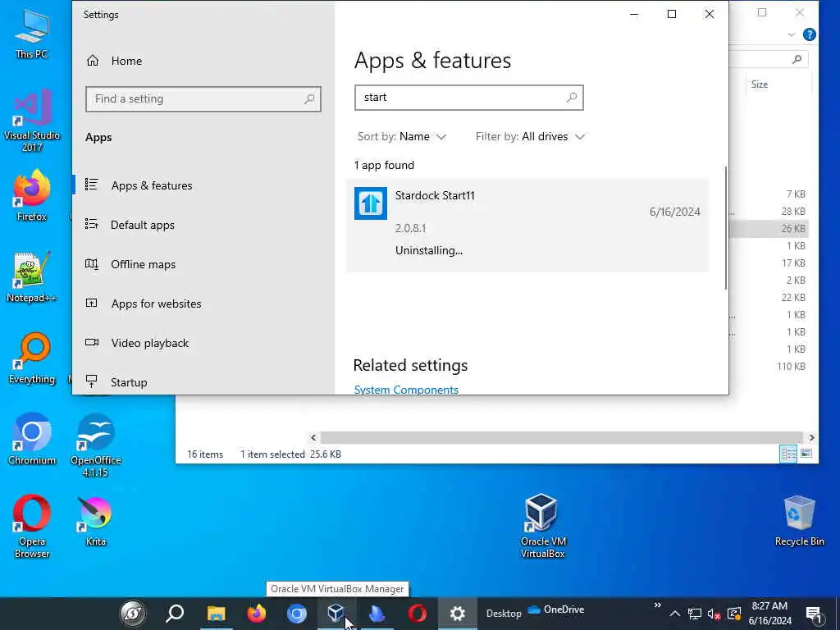The height and width of the screenshot is (630, 840).
Task: Open the Recycle Bin desktop icon
Action: click(799, 521)
